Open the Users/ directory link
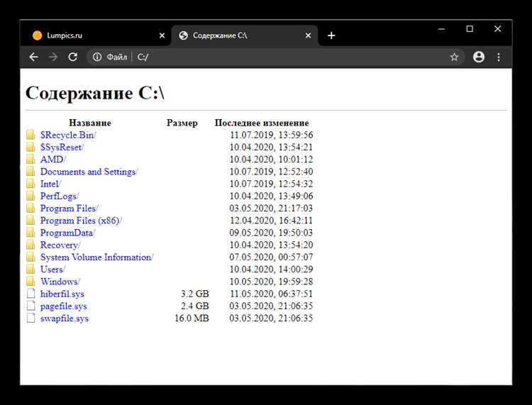Image resolution: width=532 pixels, height=405 pixels. (52, 270)
